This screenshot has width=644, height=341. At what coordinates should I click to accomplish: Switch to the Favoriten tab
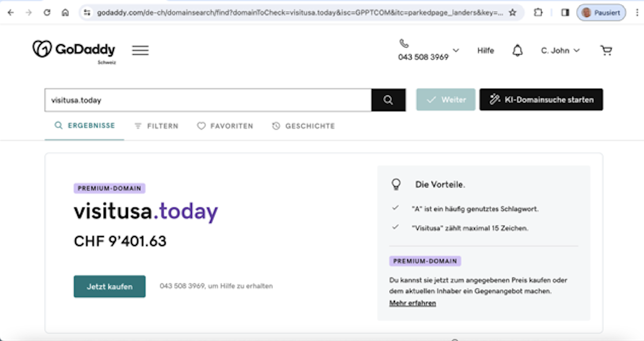point(225,126)
